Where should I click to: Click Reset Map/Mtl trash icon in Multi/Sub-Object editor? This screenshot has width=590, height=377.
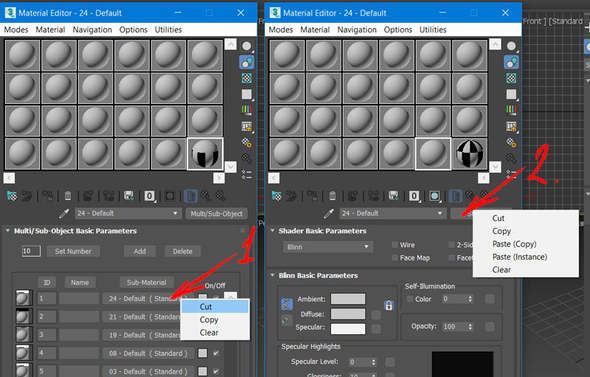(68, 196)
